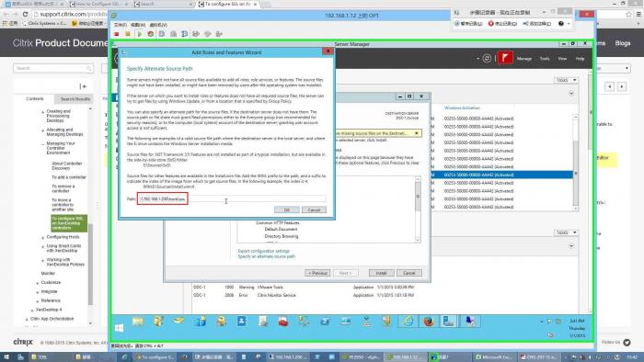Click 停止记录 button in Steps Recorder

502,24
